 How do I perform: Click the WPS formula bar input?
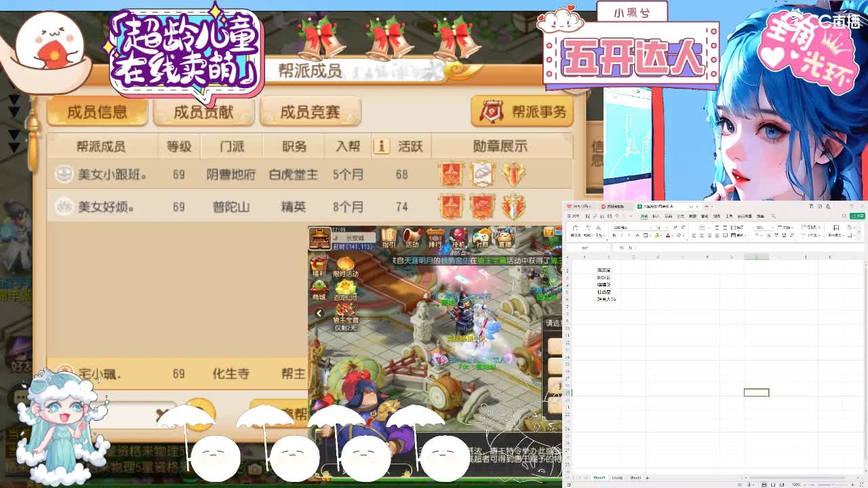[749, 247]
